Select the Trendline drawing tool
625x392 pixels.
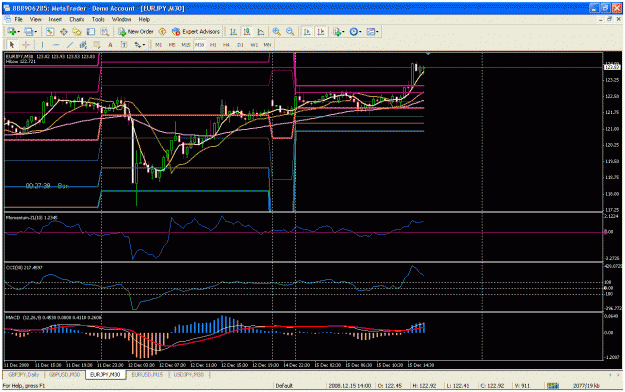click(x=70, y=45)
